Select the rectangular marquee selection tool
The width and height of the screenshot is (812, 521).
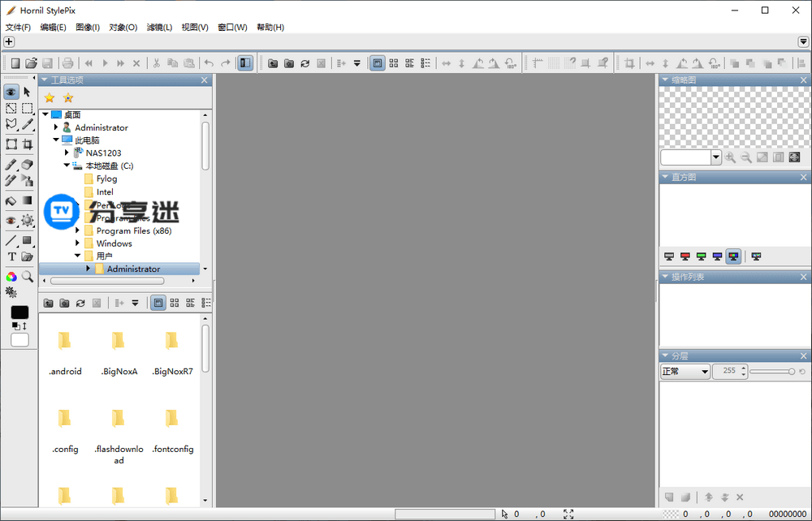(x=27, y=108)
